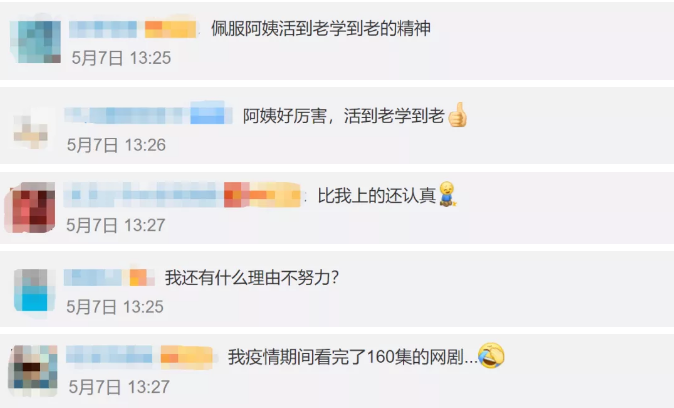Select comment 我还有什么理由不努力?
The width and height of the screenshot is (674, 408).
point(252,278)
